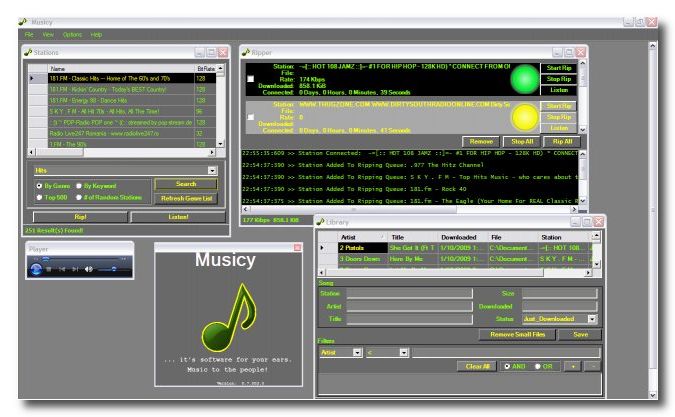This screenshot has width=675, height=417.
Task: Open the Hits genre dropdown
Action: click(x=212, y=170)
